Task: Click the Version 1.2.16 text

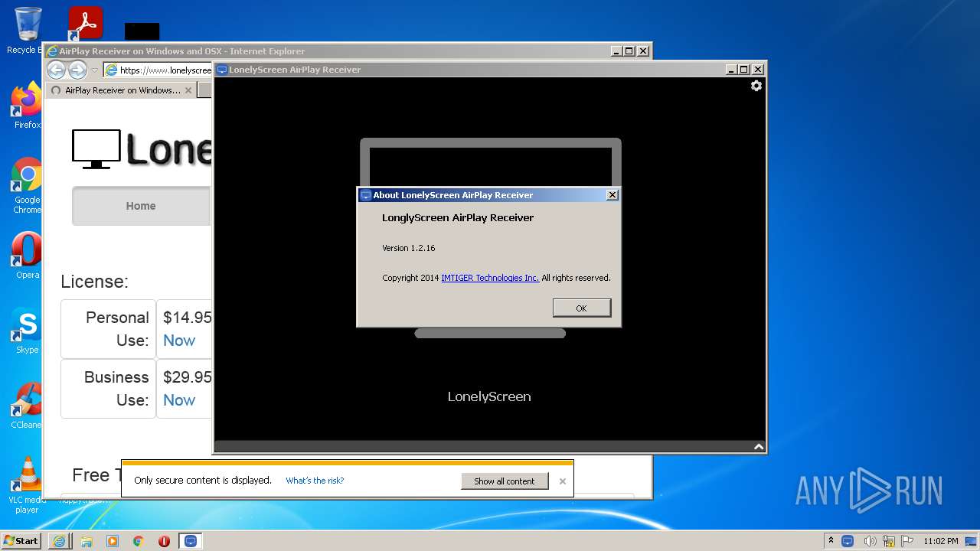Action: point(409,248)
